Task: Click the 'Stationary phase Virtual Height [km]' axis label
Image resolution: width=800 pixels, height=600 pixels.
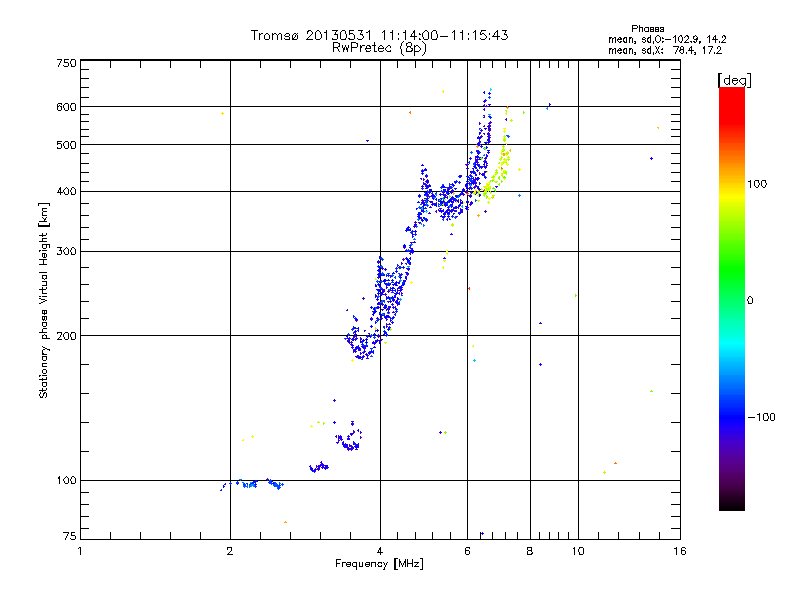Action: (44, 300)
